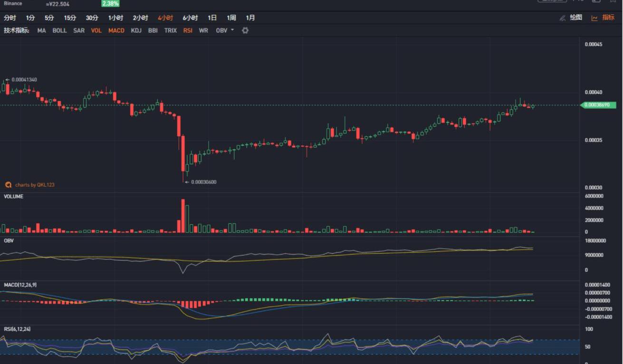Image resolution: width=623 pixels, height=364 pixels.
Task: Enable the KDJ indicator
Action: click(x=136, y=30)
